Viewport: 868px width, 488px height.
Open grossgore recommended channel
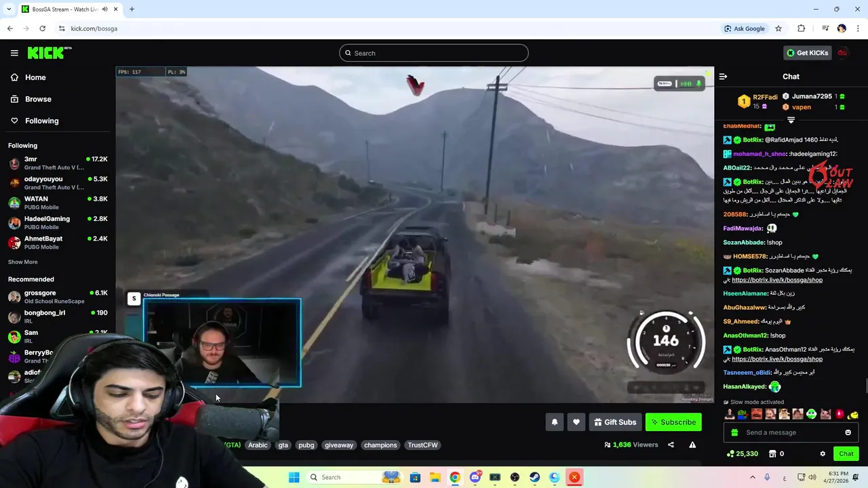click(58, 297)
